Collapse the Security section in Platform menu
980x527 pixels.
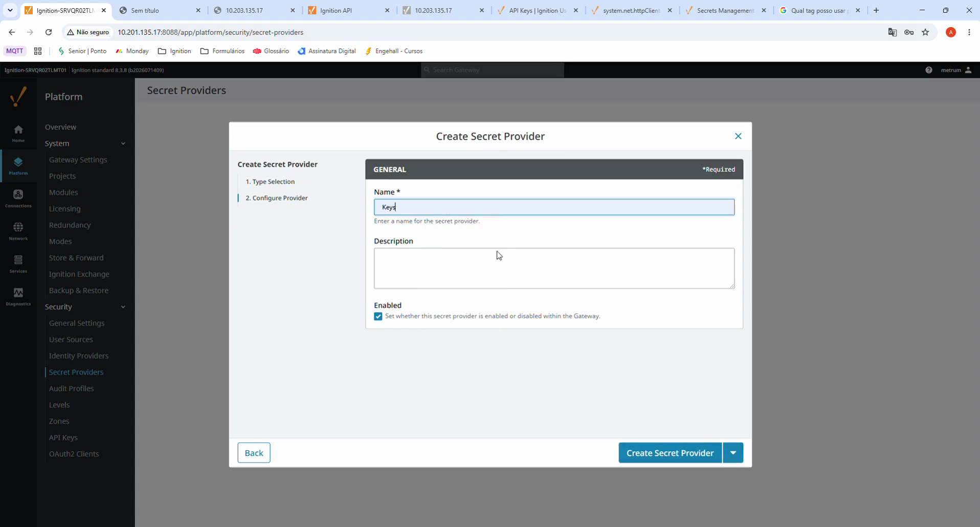point(123,307)
